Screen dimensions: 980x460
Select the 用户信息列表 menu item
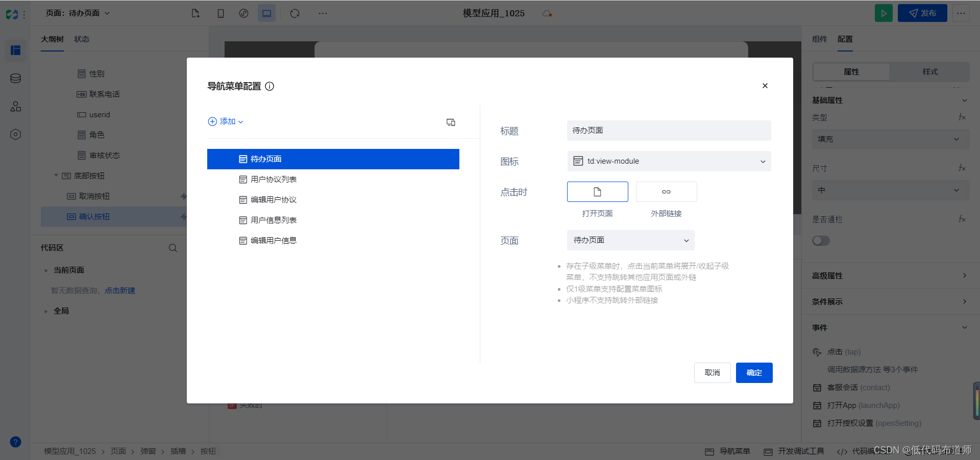pyautogui.click(x=333, y=220)
